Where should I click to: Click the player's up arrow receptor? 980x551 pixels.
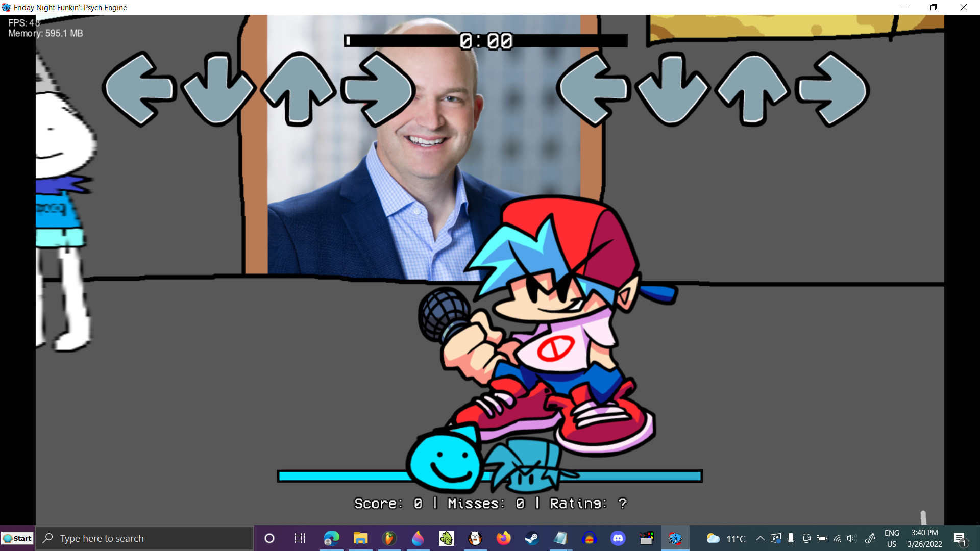[753, 89]
